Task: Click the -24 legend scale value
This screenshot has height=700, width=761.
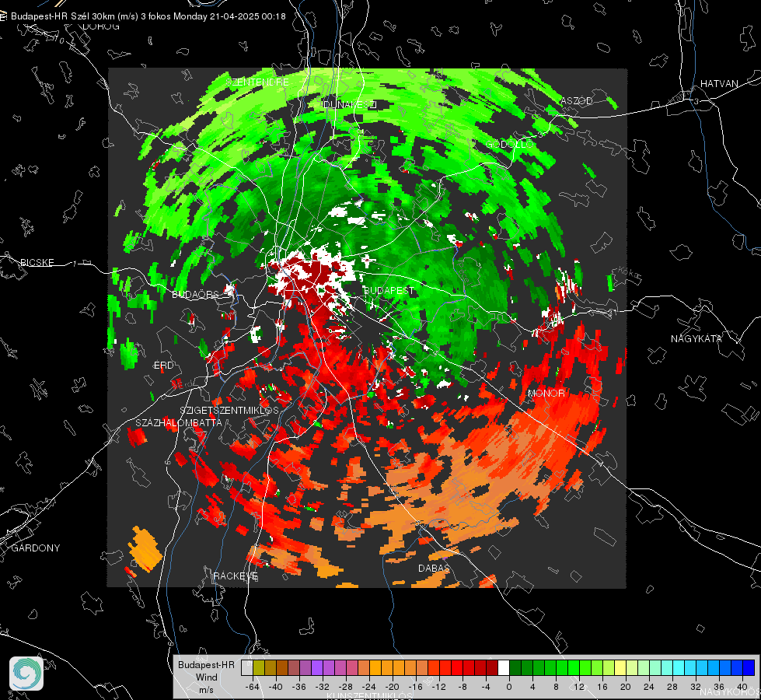Action: [369, 687]
